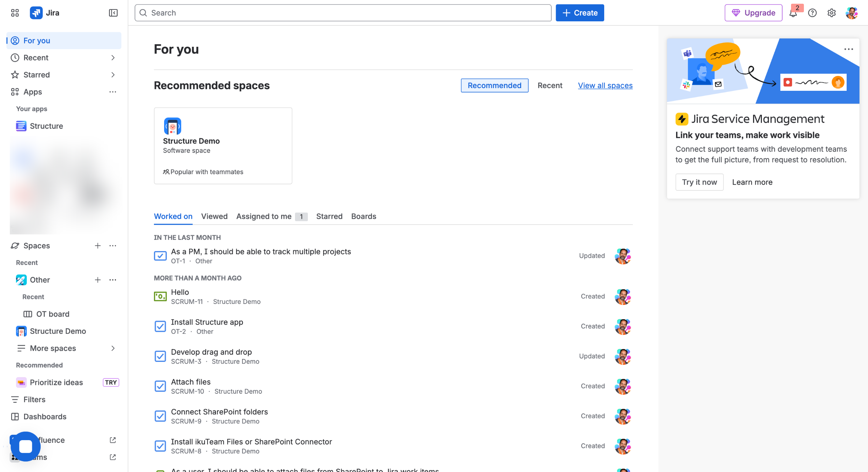
Task: Open the app switcher grid icon
Action: [x=15, y=13]
